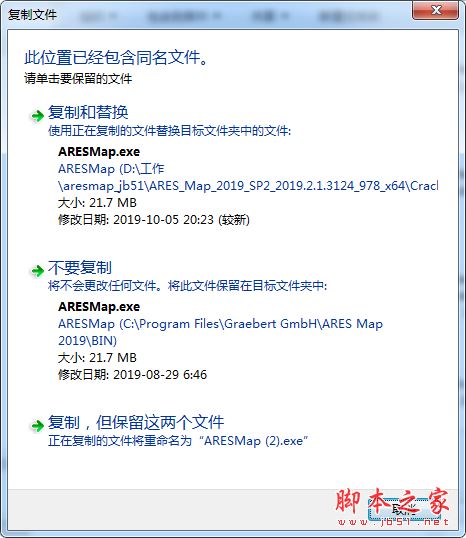Click the description 将不会更改任何文件
This screenshot has width=466, height=538.
(x=188, y=286)
